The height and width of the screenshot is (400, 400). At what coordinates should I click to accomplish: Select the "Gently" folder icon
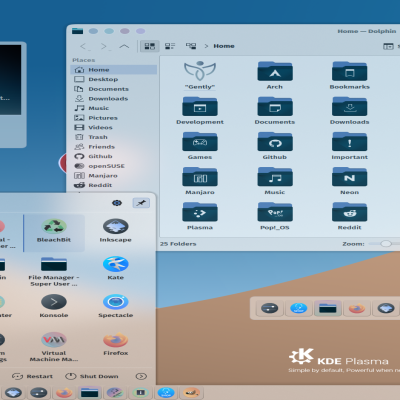pyautogui.click(x=200, y=71)
